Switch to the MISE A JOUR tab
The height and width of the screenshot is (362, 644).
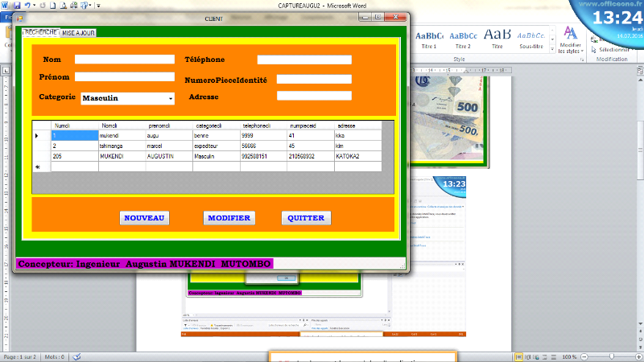78,33
